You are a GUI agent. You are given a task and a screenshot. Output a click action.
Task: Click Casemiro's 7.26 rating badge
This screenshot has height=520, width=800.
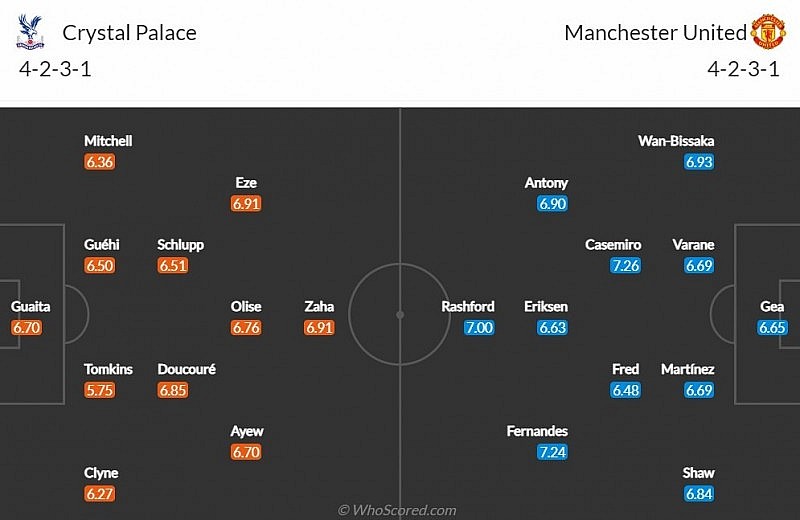pos(626,265)
